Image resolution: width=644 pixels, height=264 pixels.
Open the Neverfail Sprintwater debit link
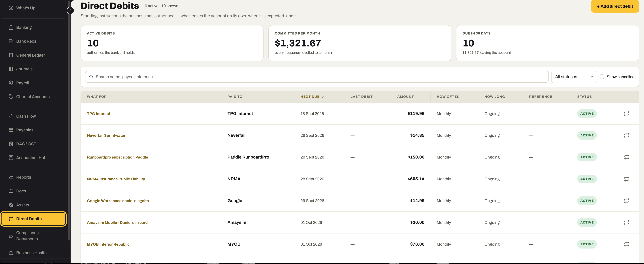point(106,135)
